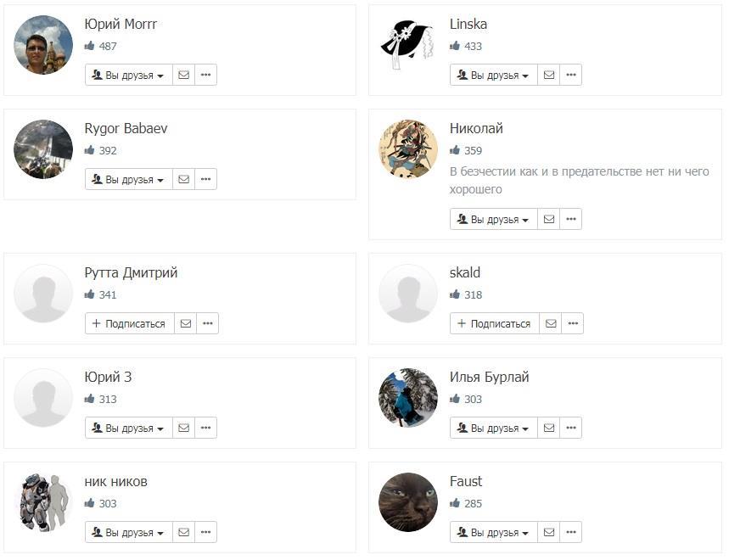The width and height of the screenshot is (729, 560).
Task: Click envelope icon next to skald
Action: 551,323
